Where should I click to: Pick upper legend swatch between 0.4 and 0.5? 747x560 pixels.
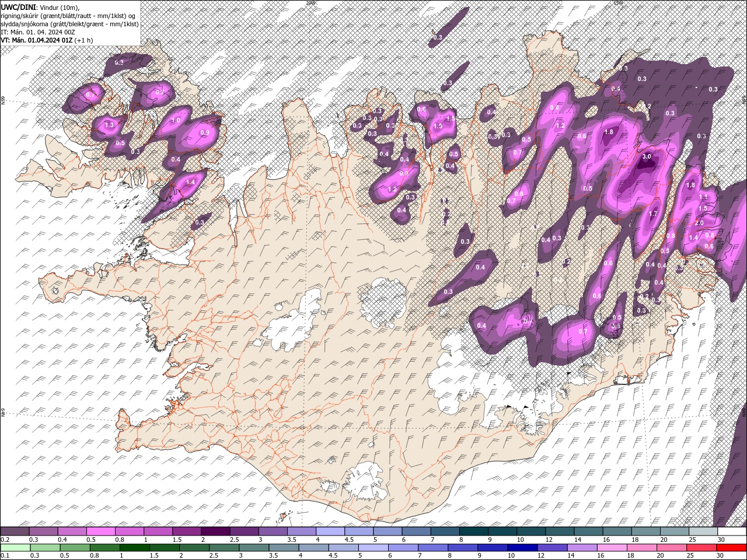[72, 531]
